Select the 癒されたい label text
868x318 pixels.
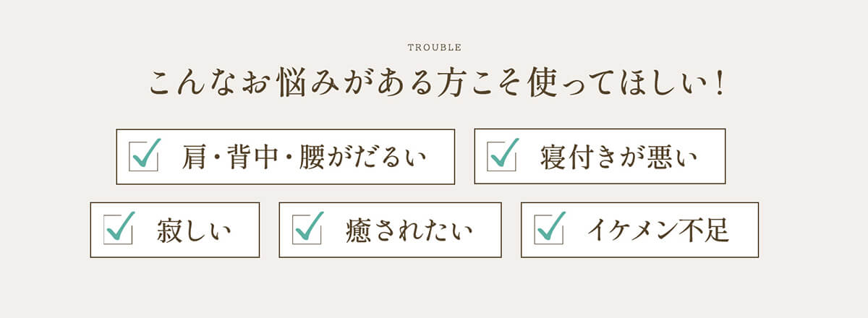[409, 231]
